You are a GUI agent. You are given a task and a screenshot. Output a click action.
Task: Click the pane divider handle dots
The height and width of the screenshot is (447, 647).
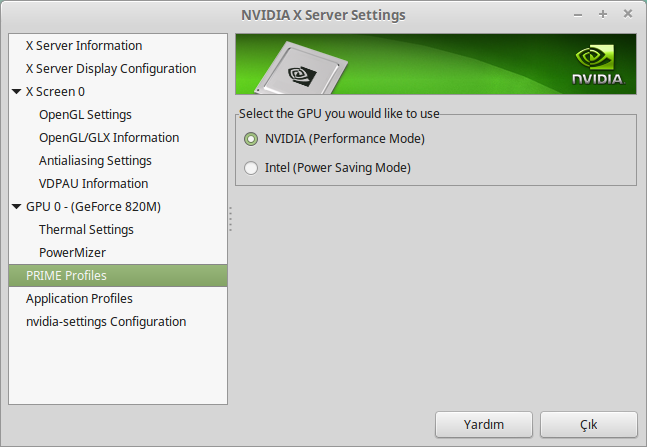230,219
